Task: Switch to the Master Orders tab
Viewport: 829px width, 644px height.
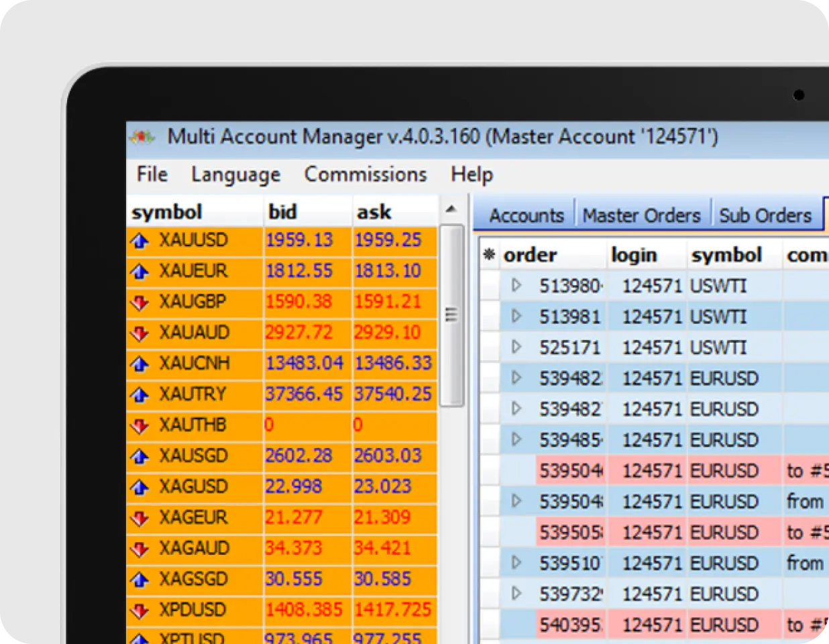Action: (x=641, y=215)
